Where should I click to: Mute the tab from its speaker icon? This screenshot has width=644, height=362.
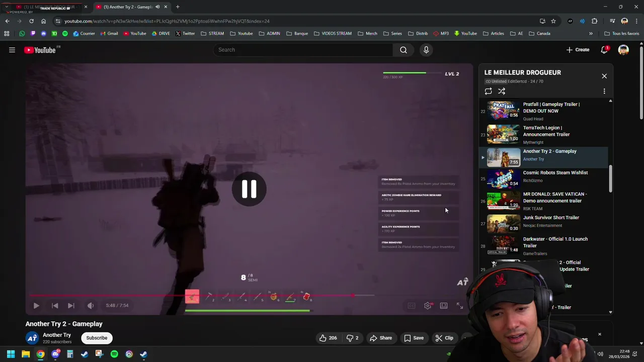click(x=157, y=7)
